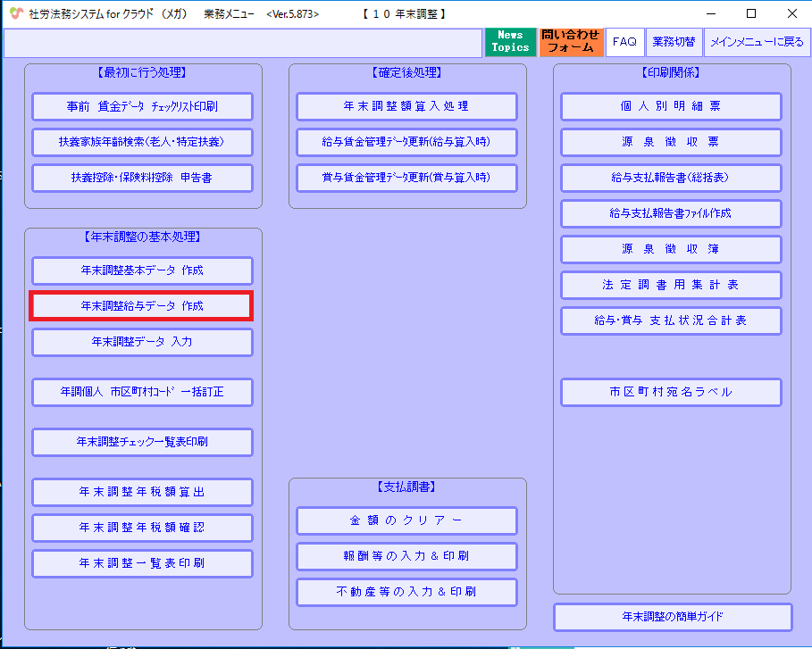Open 給与・賞与 支払状況合計表
Viewport: 812px width, 649px height.
[x=671, y=320]
